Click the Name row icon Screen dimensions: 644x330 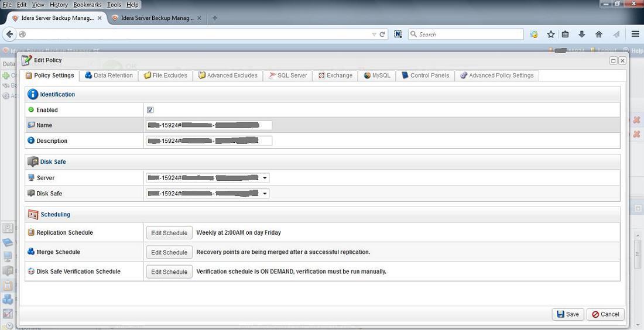31,125
